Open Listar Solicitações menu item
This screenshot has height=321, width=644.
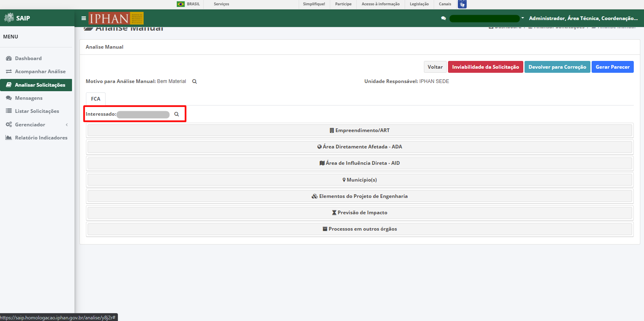coord(37,111)
